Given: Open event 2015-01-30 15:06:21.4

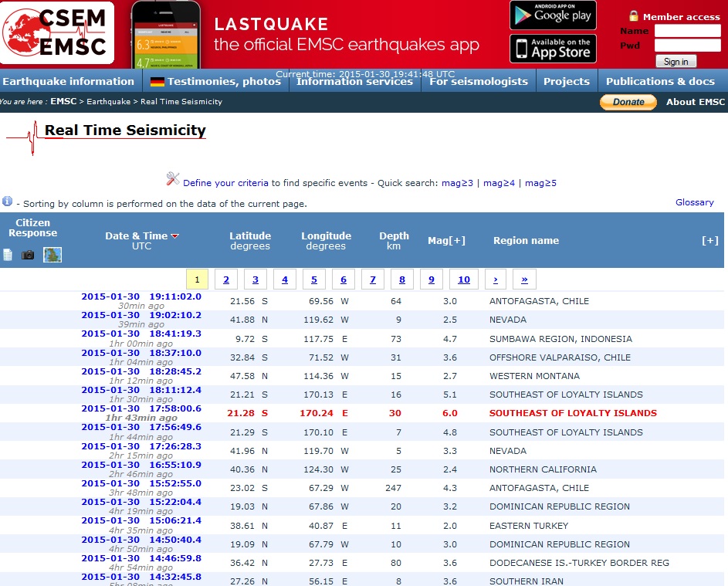Looking at the screenshot, I should (x=141, y=520).
